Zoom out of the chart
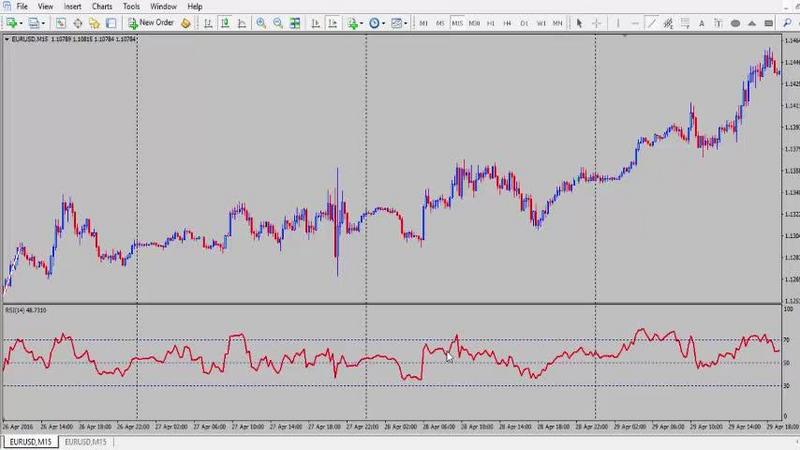The height and width of the screenshot is (450, 800). point(278,23)
